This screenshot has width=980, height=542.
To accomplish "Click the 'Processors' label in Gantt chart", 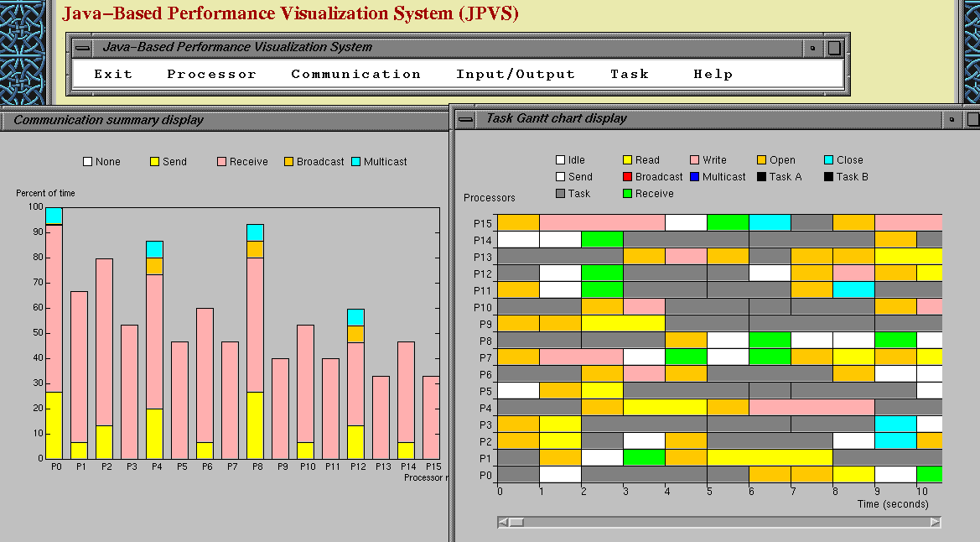I will point(490,198).
